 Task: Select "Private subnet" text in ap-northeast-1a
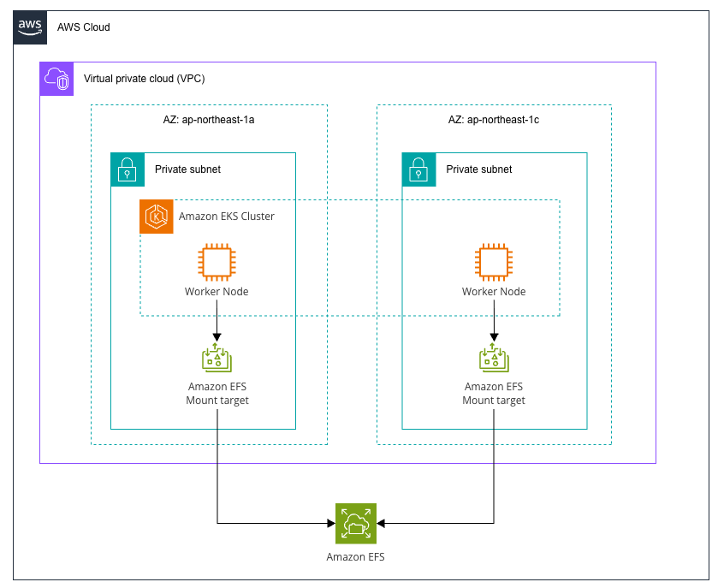pos(187,169)
